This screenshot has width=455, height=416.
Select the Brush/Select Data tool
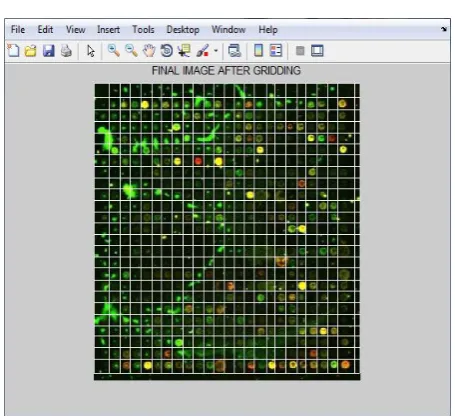pos(203,51)
